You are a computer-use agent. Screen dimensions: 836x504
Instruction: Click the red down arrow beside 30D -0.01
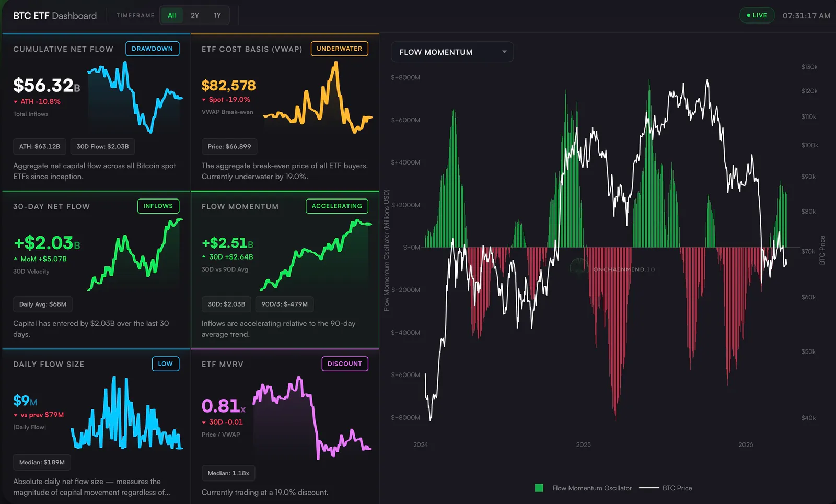point(204,423)
